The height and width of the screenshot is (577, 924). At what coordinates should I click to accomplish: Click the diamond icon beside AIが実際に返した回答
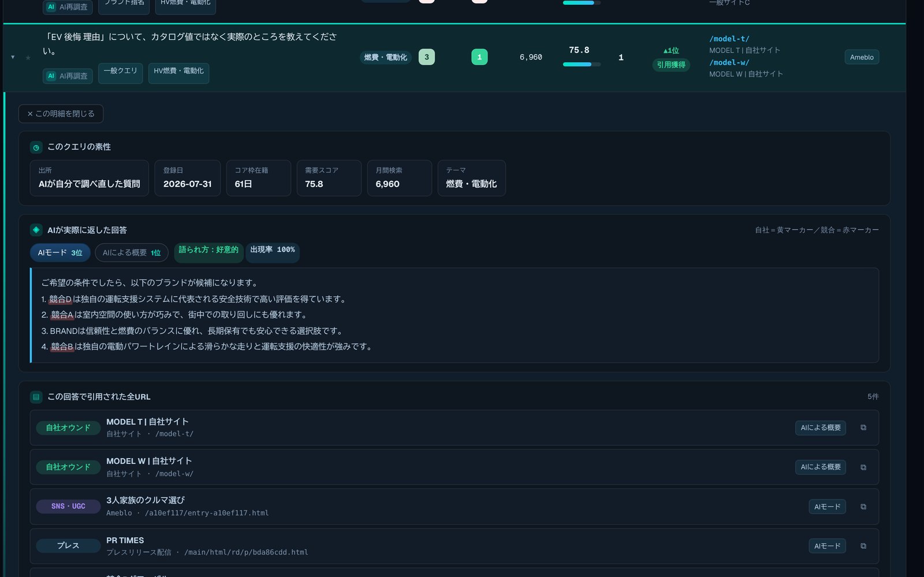[36, 230]
